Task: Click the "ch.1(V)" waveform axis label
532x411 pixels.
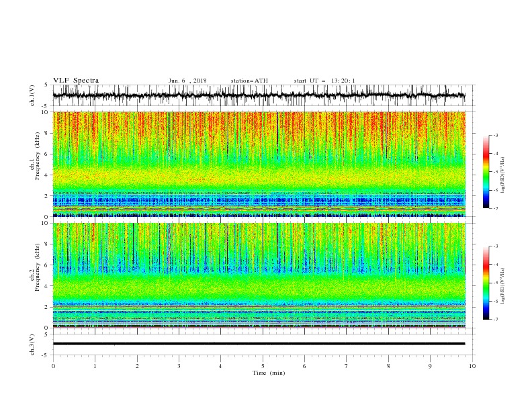Action: [x=32, y=95]
